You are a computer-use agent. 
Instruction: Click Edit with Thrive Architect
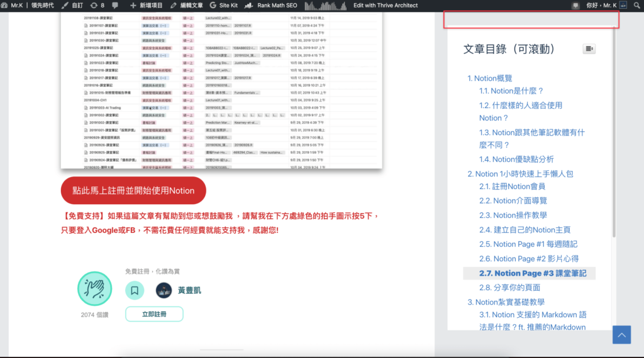(386, 5)
